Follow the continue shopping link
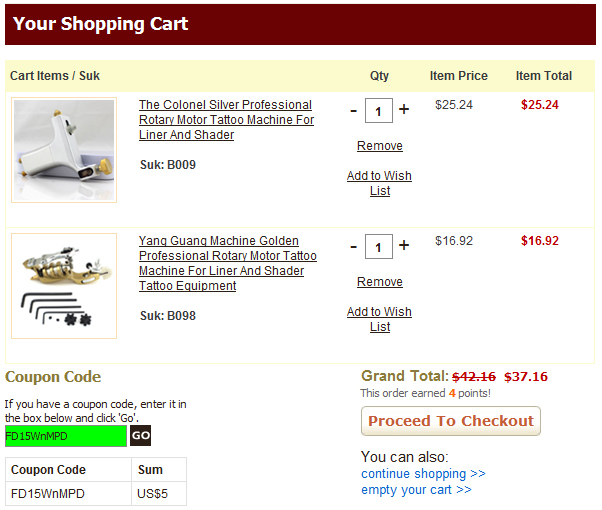The image size is (602, 510). coord(423,474)
